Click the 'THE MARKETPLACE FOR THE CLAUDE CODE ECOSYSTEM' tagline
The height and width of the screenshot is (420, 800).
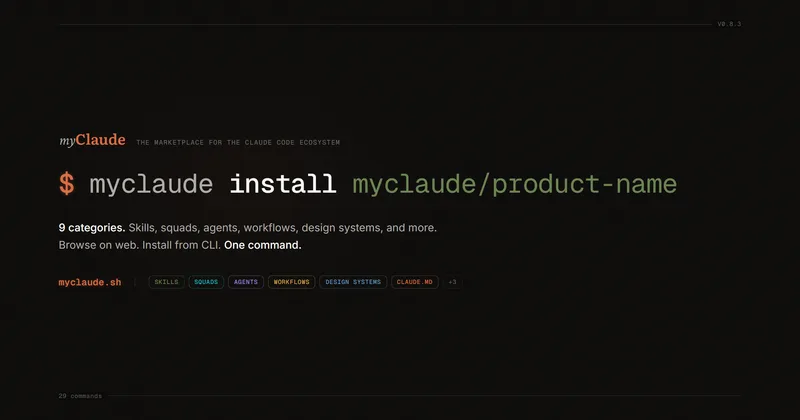[238, 142]
